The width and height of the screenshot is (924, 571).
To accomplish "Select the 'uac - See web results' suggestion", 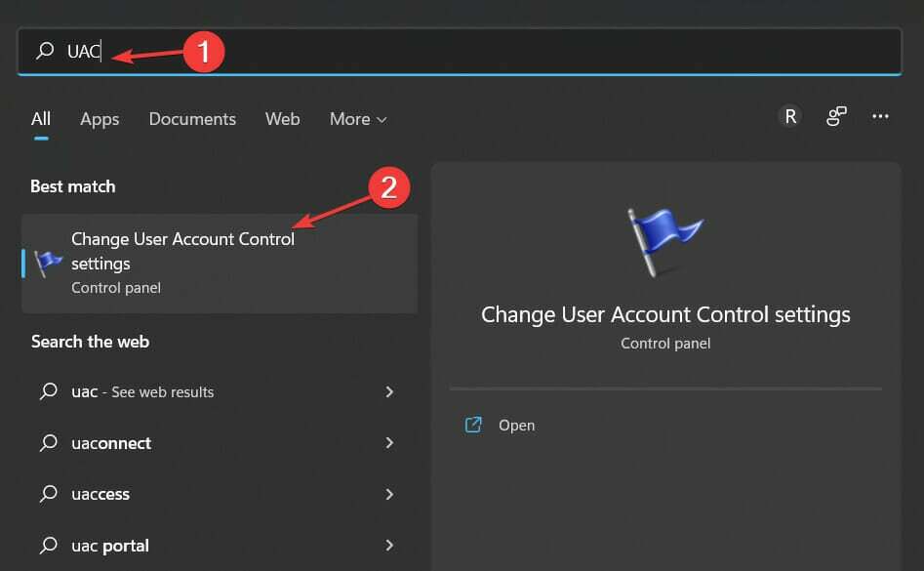I will pyautogui.click(x=220, y=391).
